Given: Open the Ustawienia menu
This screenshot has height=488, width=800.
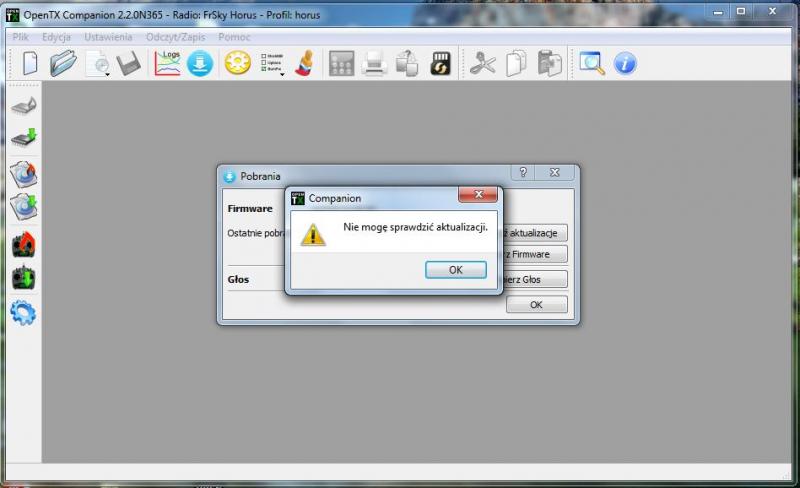Looking at the screenshot, I should coord(107,37).
